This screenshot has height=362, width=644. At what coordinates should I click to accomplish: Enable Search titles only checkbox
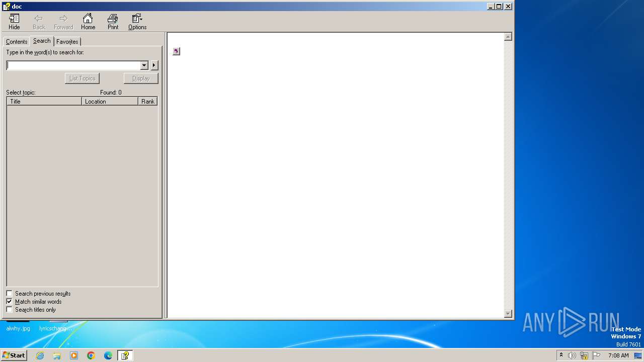tap(9, 309)
